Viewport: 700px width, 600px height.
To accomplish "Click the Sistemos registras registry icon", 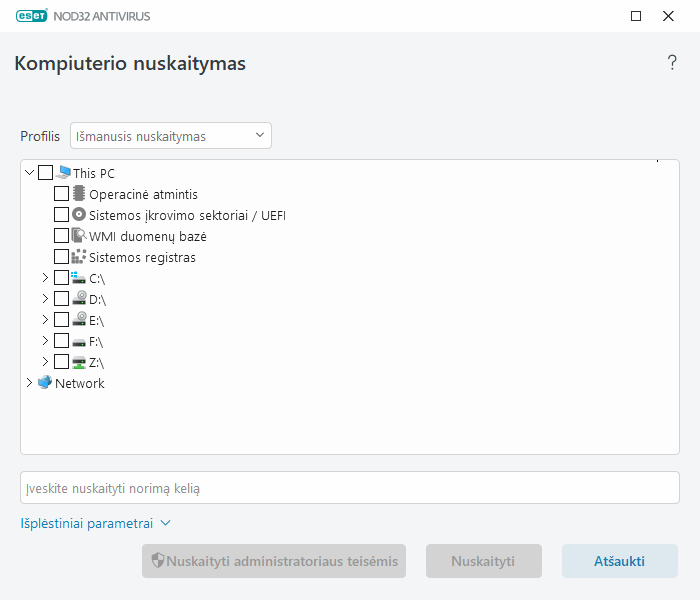I will point(79,257).
